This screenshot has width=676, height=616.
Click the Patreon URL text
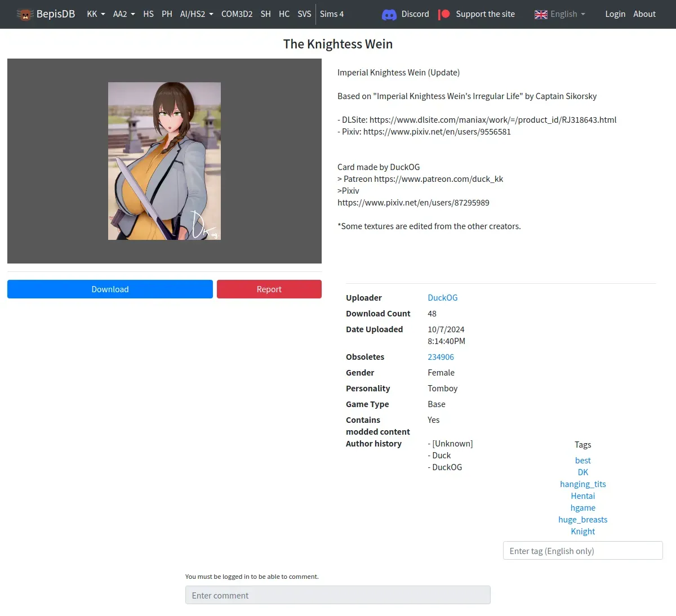tap(438, 179)
